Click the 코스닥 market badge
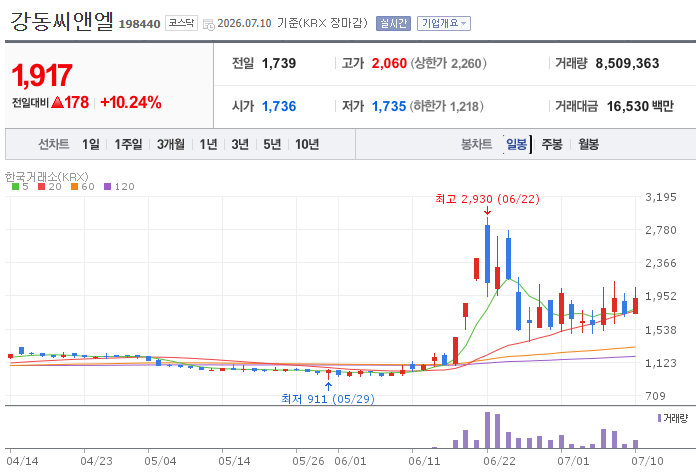This screenshot has width=696, height=476. (181, 23)
